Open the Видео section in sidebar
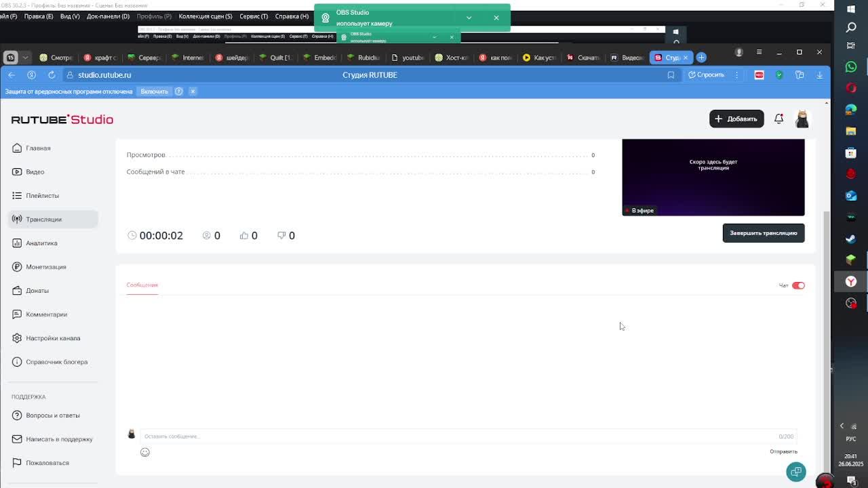This screenshot has width=868, height=488. pos(53,171)
